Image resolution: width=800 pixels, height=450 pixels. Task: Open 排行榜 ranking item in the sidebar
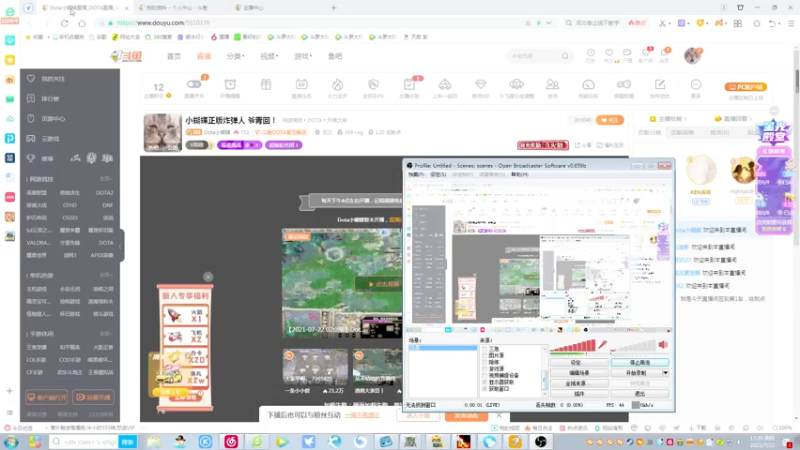pos(43,98)
